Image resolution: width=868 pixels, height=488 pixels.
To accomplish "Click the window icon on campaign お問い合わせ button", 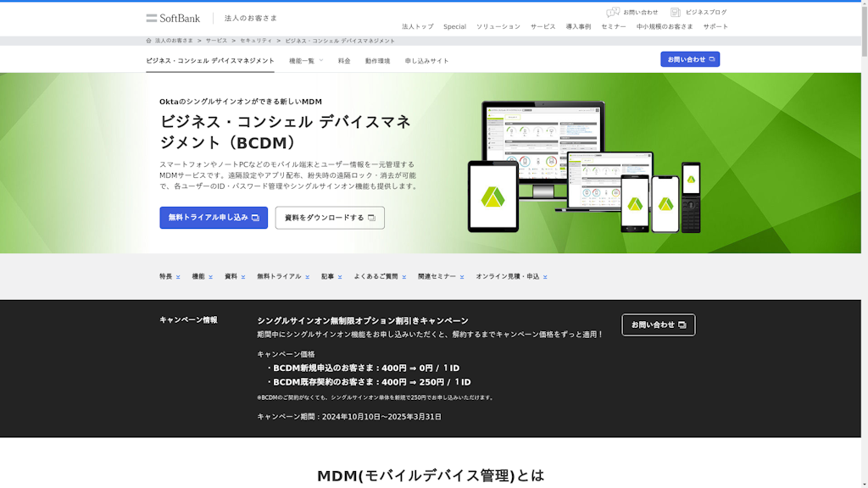I will tap(682, 324).
